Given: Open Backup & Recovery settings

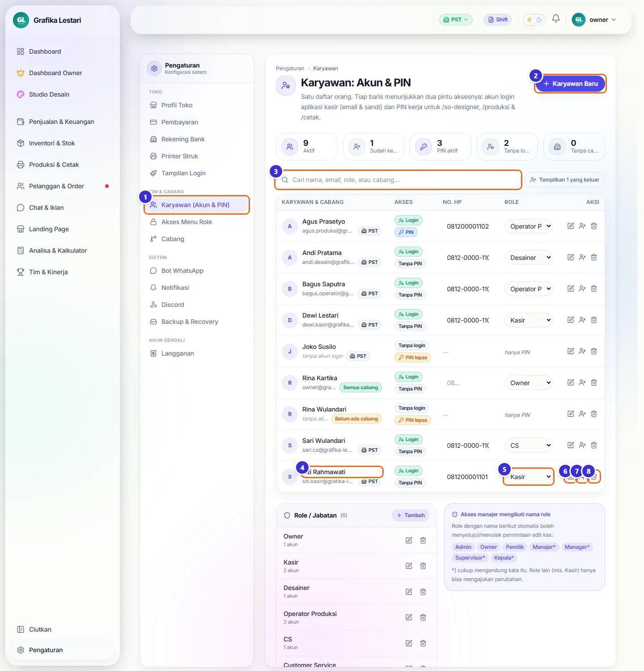Looking at the screenshot, I should [197, 322].
